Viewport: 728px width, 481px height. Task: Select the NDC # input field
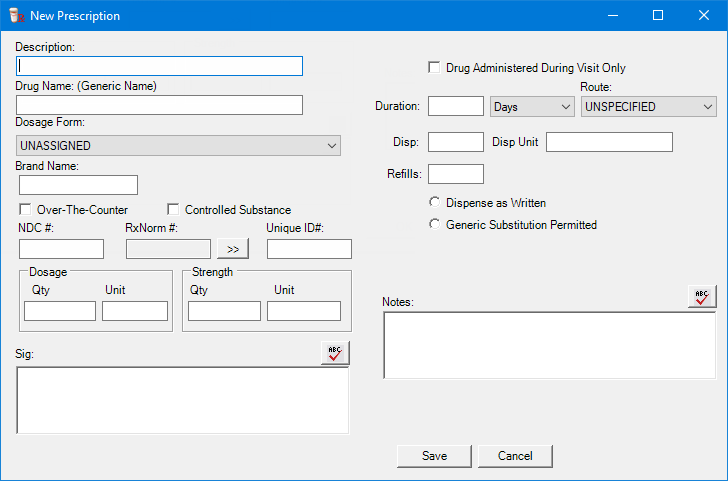coord(61,249)
